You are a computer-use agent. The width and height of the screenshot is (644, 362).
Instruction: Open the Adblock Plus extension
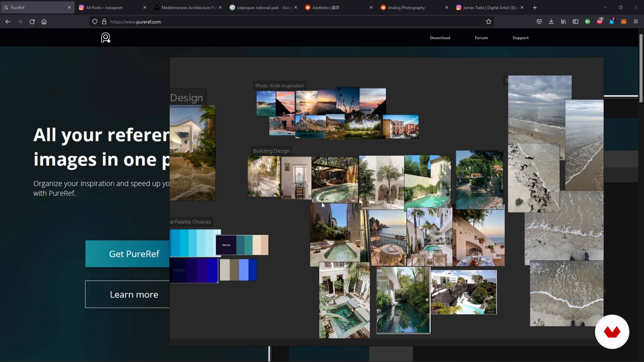[x=600, y=21]
